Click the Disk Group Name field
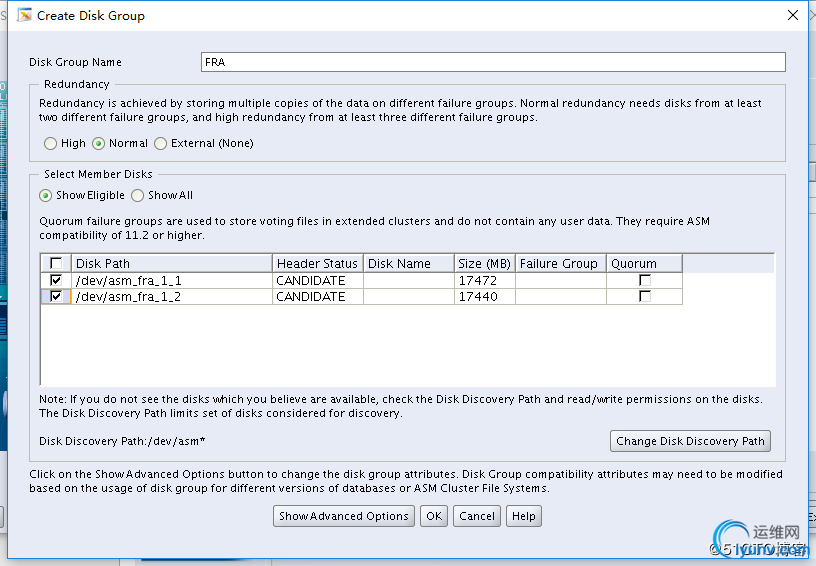 (493, 62)
